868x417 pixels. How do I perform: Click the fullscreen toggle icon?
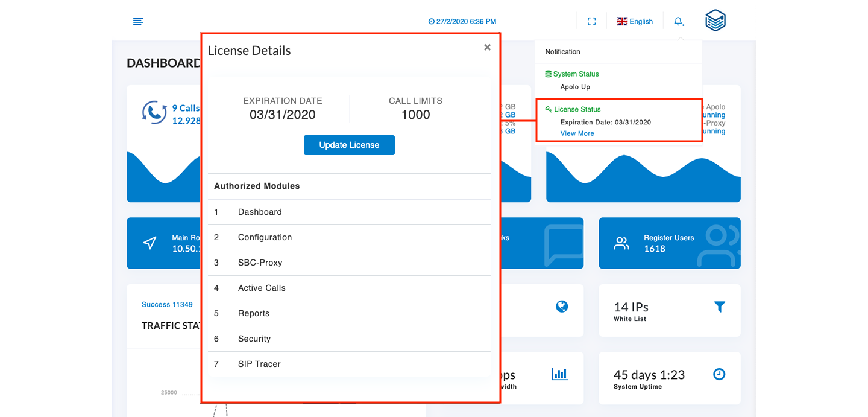591,22
